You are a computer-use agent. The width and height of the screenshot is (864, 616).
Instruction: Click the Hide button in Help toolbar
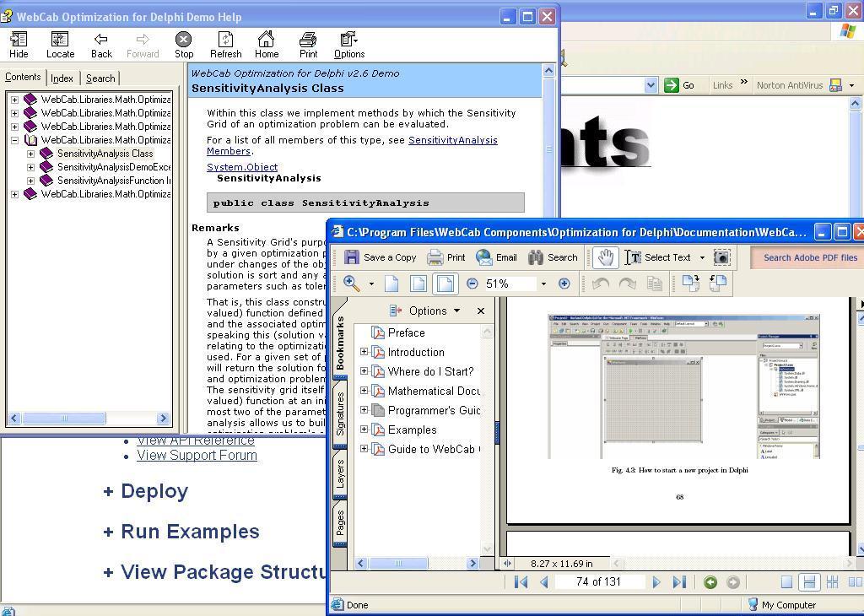pos(19,46)
